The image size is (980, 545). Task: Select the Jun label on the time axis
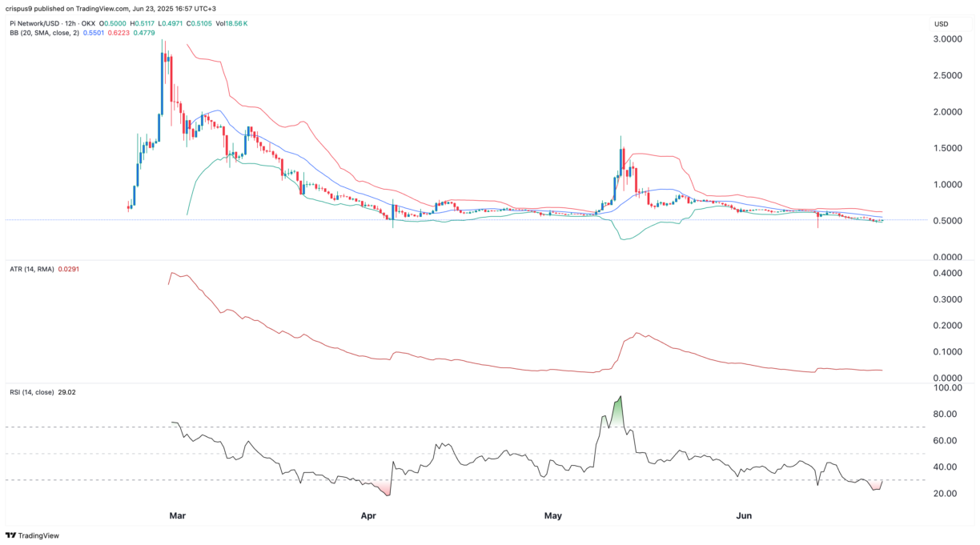point(744,516)
